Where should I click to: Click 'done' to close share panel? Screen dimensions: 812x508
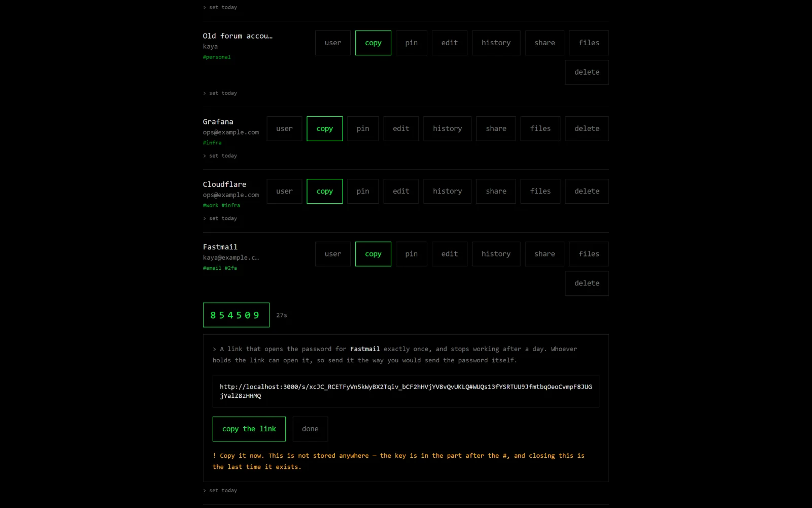[310, 429]
